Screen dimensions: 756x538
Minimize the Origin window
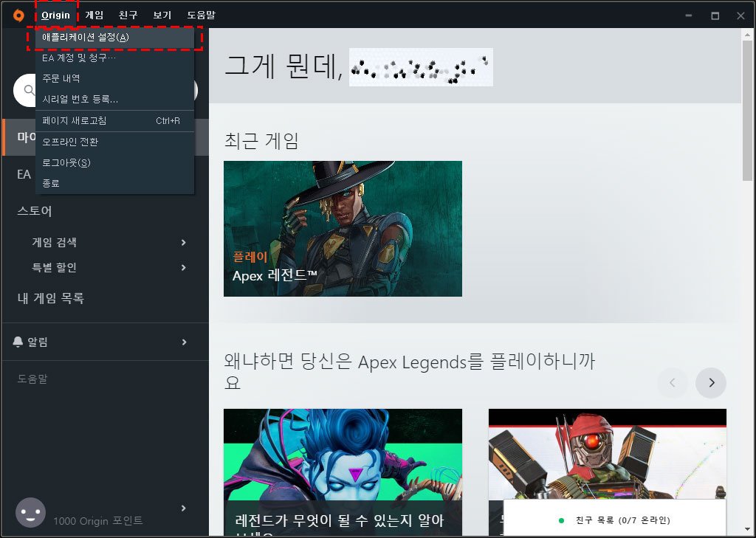click(689, 16)
